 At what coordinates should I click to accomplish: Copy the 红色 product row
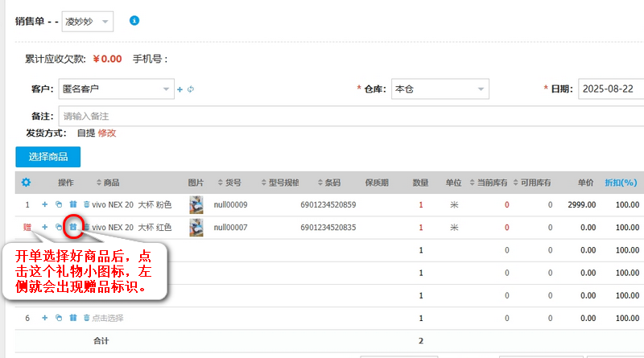(59, 227)
